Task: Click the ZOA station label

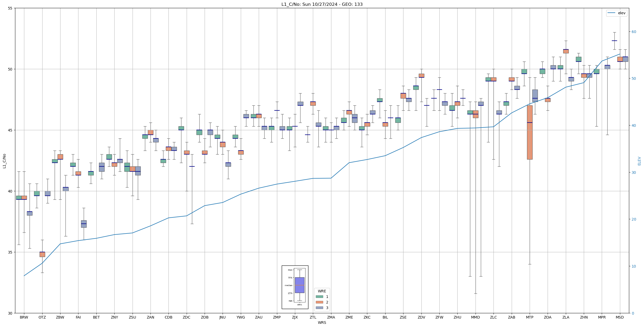Action: tap(548, 317)
